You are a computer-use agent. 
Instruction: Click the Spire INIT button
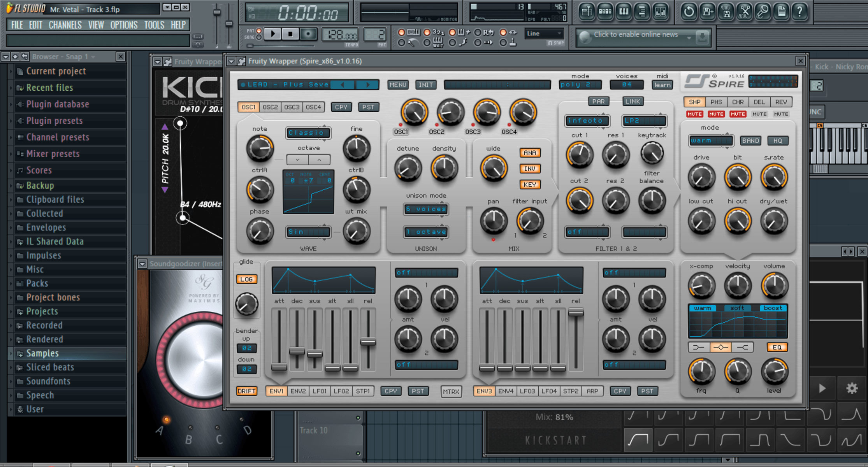pyautogui.click(x=426, y=85)
